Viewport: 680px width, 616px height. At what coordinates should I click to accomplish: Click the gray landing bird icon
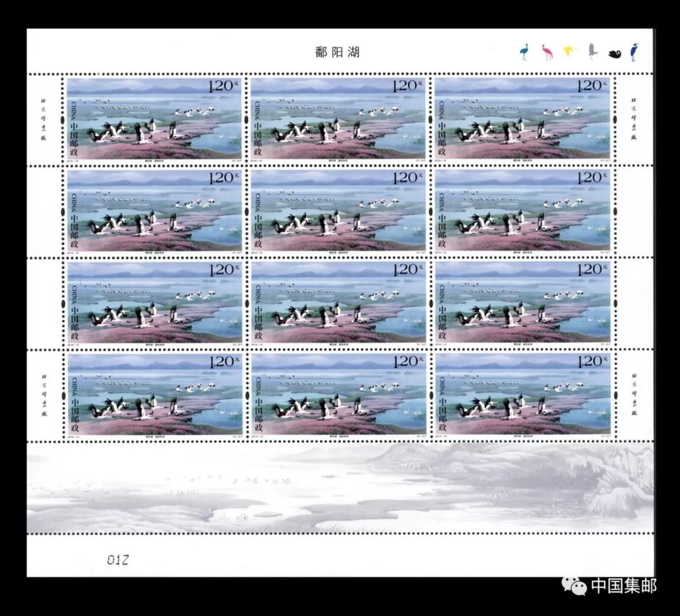pyautogui.click(x=591, y=51)
